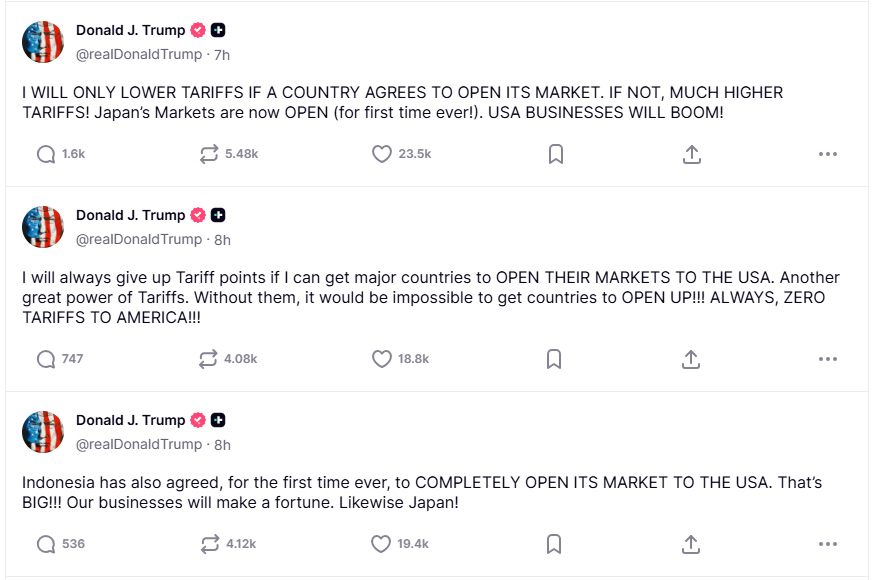Bookmark the 'ZERO TARIFFS TO AMERICA' post
Viewport: 873px width, 580px height.
click(555, 359)
